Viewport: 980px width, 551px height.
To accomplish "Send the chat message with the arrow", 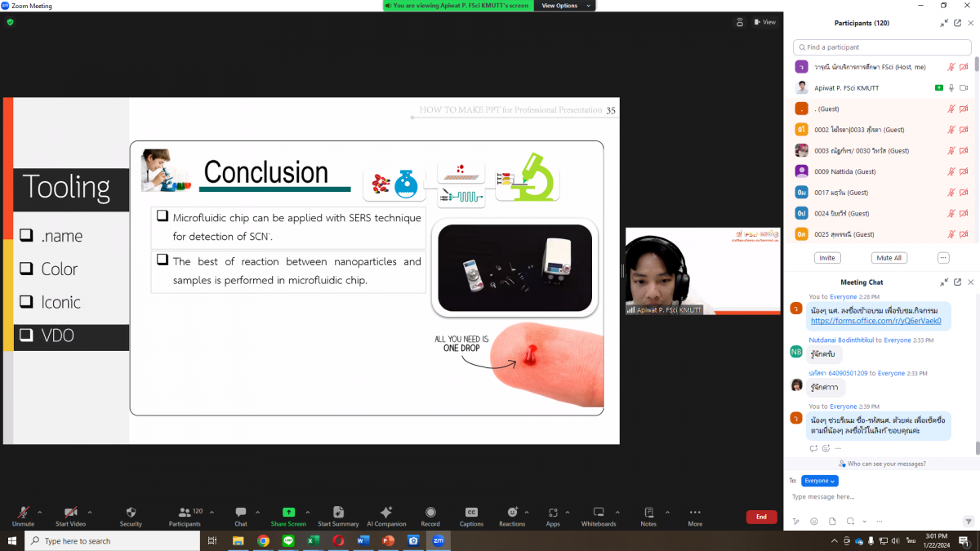I will tap(969, 521).
